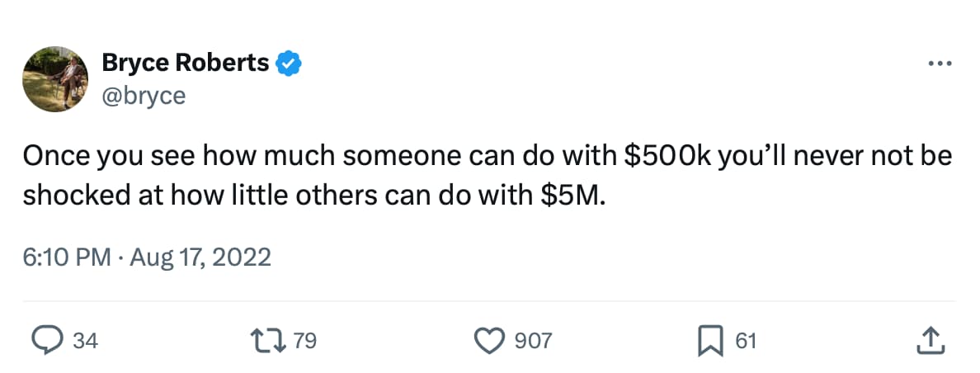Open Bryce Roberts' profile picture
This screenshot has width=980, height=373.
[57, 78]
